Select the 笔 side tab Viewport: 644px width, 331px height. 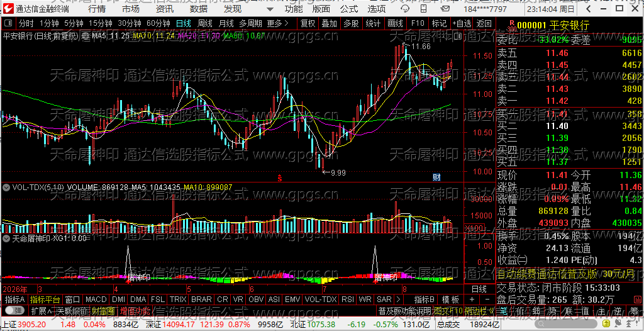click(504, 310)
